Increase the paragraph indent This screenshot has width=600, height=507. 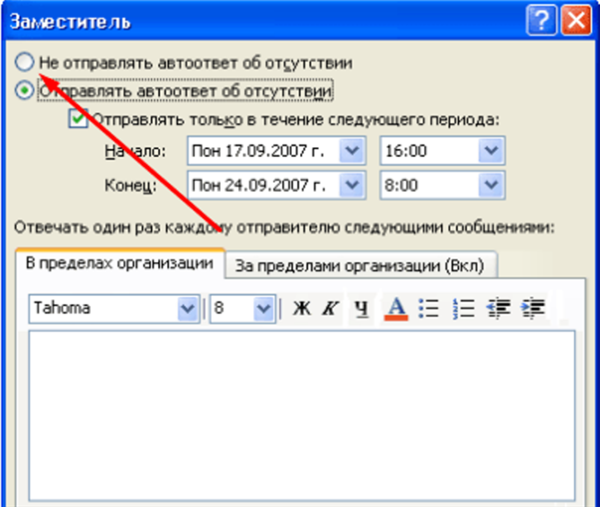pyautogui.click(x=533, y=308)
